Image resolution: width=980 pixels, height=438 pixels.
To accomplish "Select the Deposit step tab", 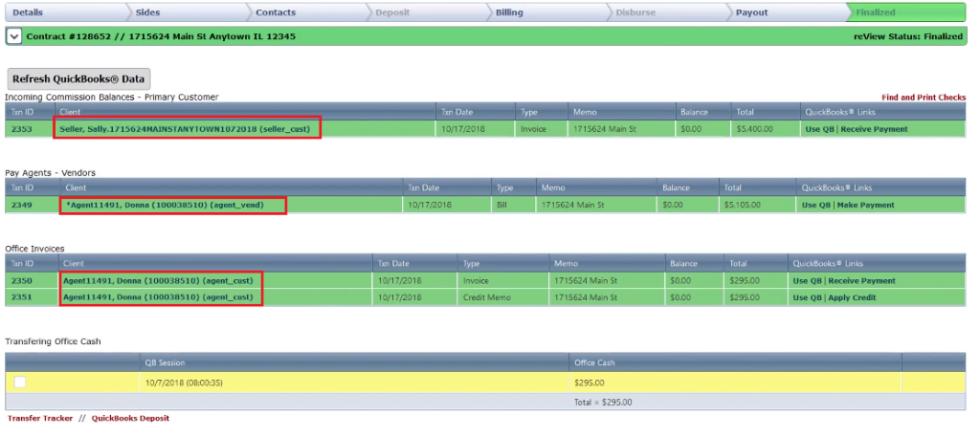I will [391, 12].
